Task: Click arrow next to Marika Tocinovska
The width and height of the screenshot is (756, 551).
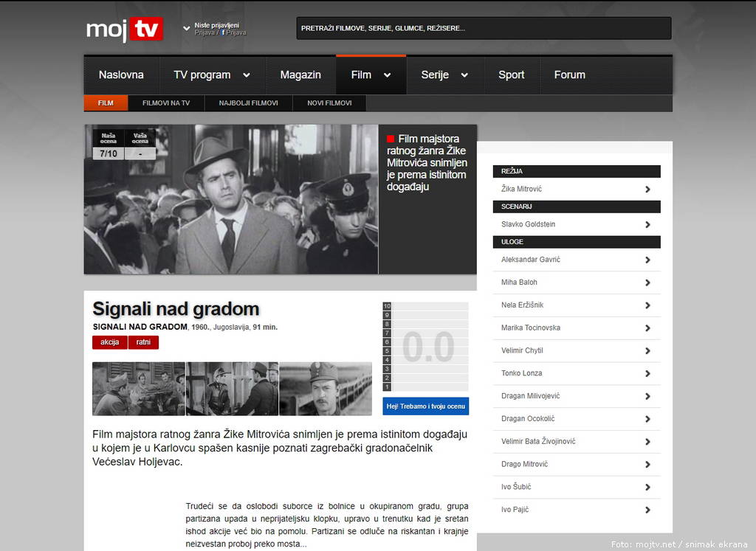Action: (647, 328)
